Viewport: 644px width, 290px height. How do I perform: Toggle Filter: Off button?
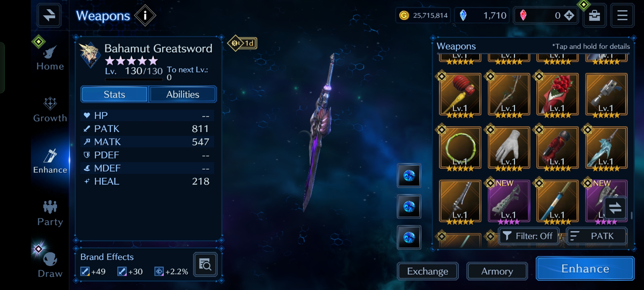point(528,236)
